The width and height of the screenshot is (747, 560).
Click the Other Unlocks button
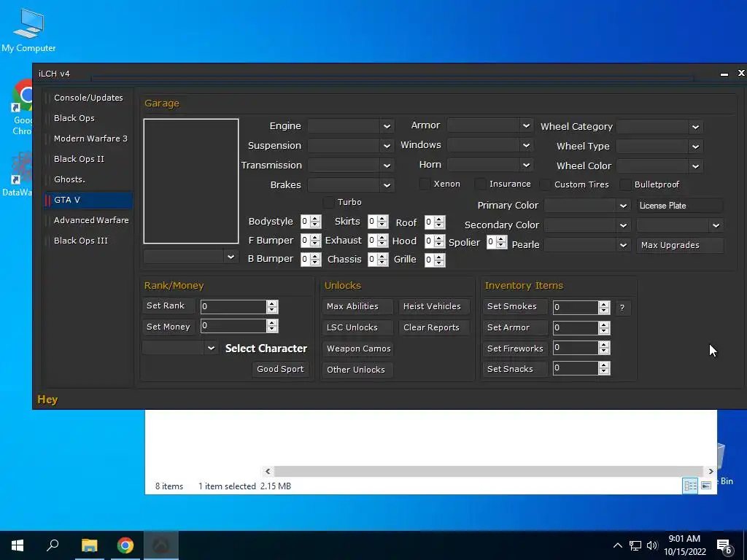pos(357,370)
